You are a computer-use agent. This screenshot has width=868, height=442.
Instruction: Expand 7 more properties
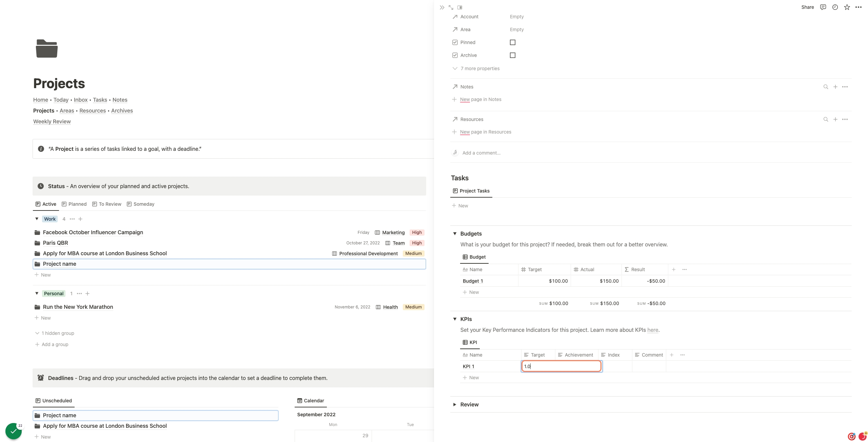pyautogui.click(x=476, y=68)
